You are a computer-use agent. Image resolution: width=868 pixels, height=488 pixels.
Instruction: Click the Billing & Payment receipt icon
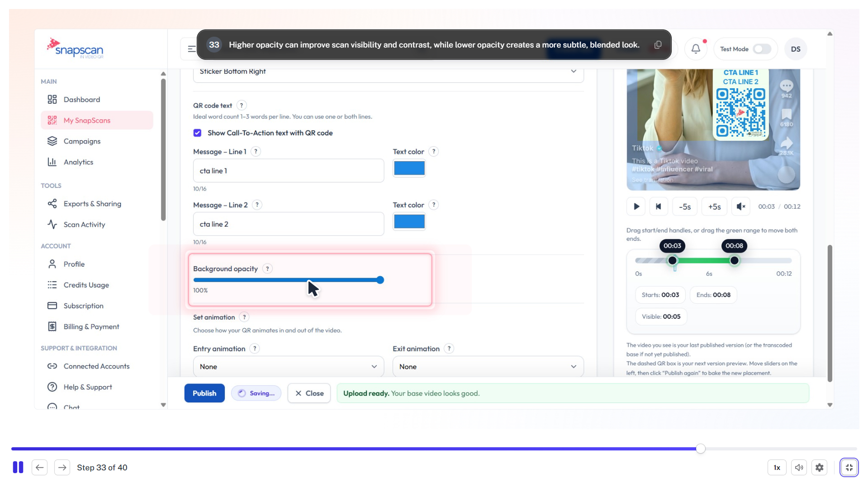pos(52,326)
